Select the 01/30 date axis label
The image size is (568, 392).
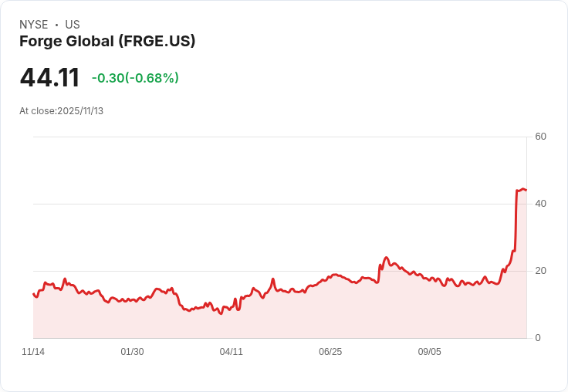132,352
